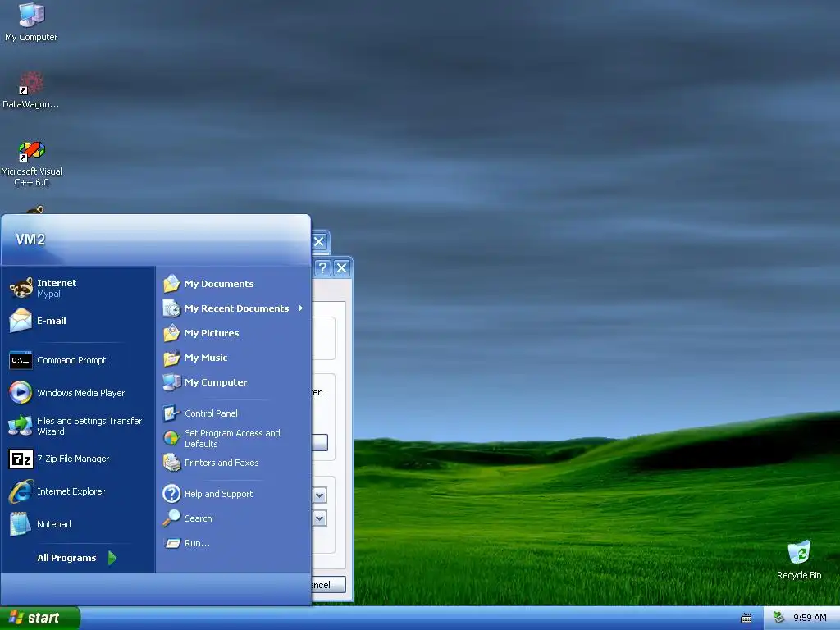Click All Programs label
The width and height of the screenshot is (840, 630).
coord(66,558)
